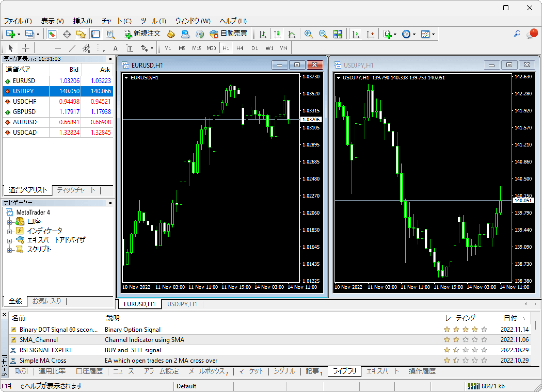Select the vertical line drawing tool
This screenshot has height=392, width=542.
43,48
